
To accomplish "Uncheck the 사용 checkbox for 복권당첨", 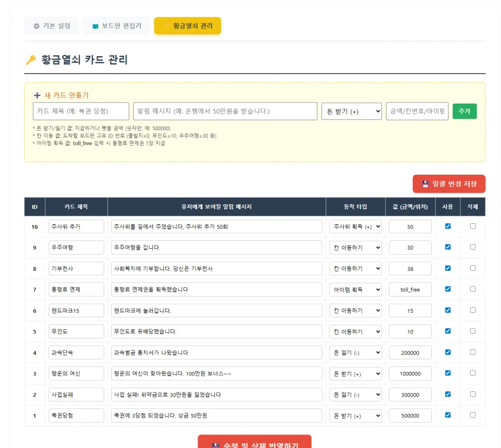I will pos(448,415).
